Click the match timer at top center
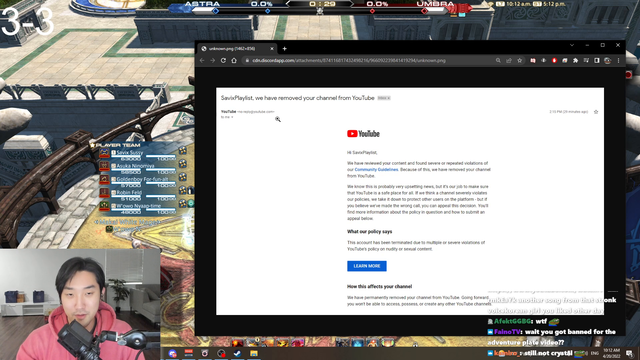Image resolution: width=640 pixels, height=360 pixels. pyautogui.click(x=322, y=4)
